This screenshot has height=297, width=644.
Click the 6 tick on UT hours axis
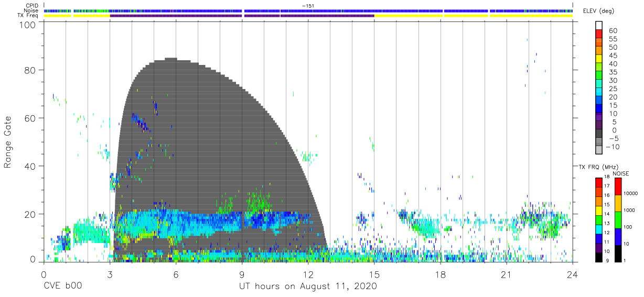point(176,275)
